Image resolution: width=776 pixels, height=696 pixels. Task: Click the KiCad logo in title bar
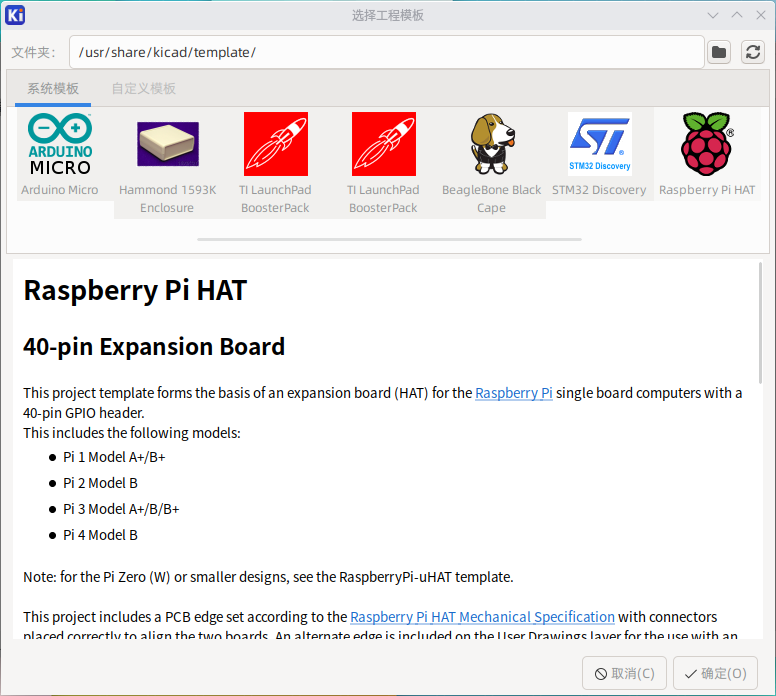coord(15,15)
